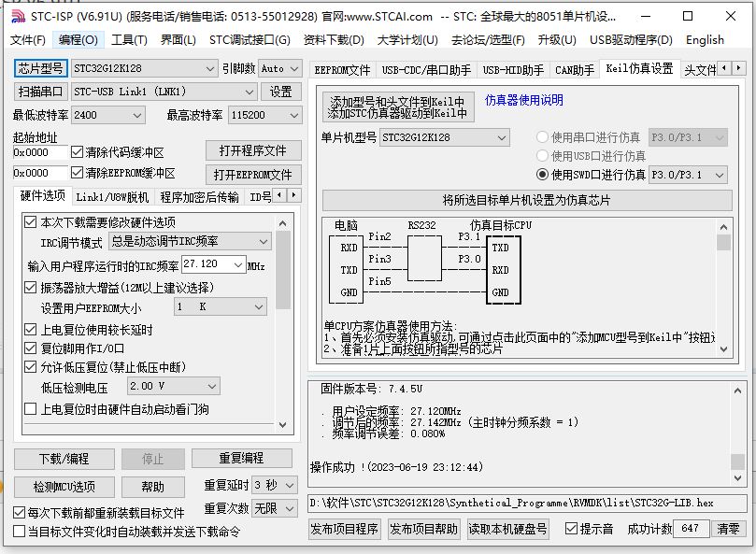Viewport: 756px width, 554px height.
Task: Click 清零 button next to success counter
Action: 728,529
